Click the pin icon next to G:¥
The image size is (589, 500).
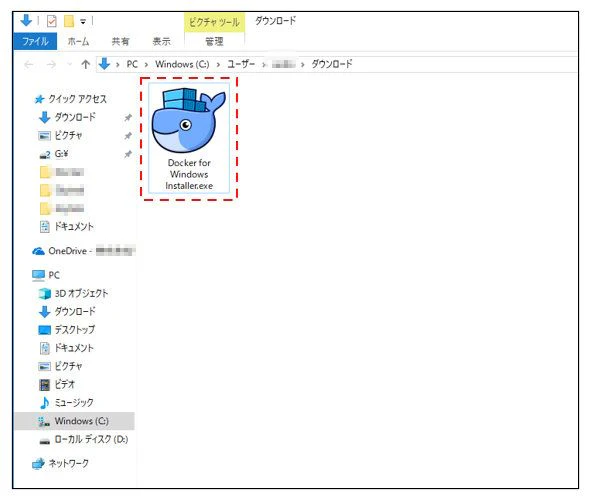128,154
